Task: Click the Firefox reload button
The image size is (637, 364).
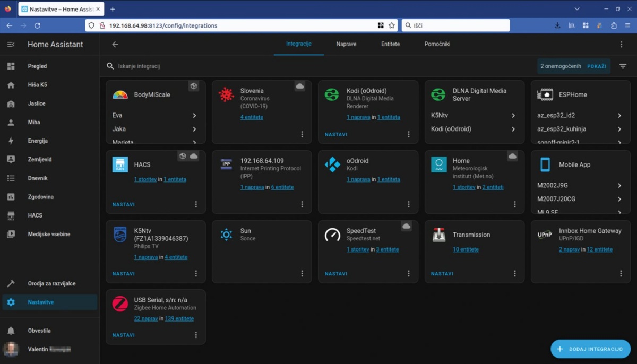Action: point(37,25)
